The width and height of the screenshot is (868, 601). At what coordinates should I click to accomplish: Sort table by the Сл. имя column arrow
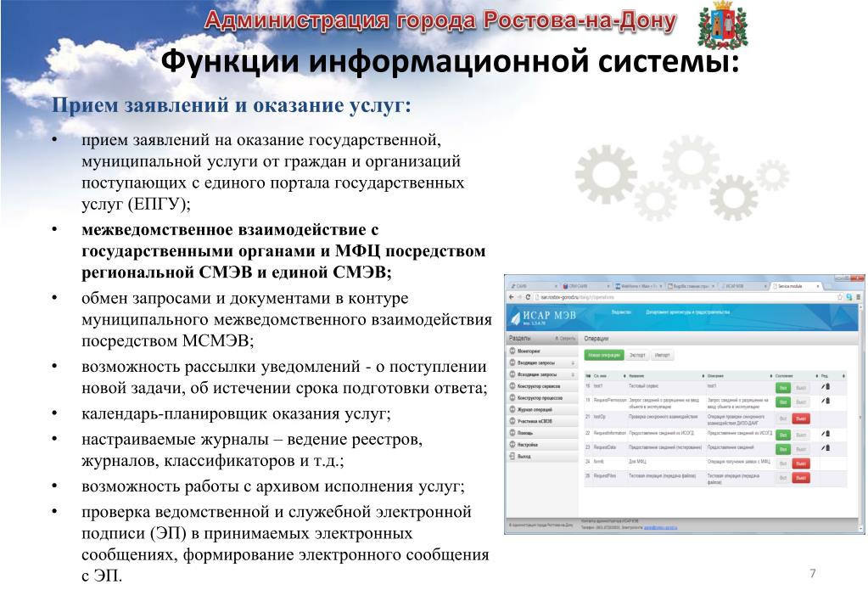coord(624,376)
